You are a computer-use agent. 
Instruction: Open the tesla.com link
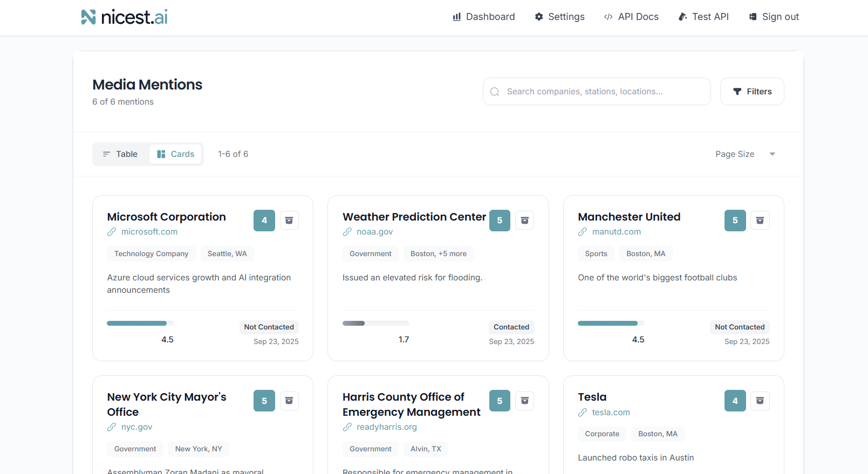(611, 412)
